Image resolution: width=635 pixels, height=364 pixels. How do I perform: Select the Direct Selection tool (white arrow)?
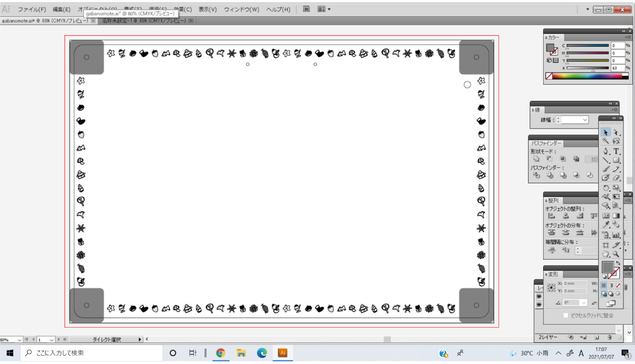click(616, 133)
